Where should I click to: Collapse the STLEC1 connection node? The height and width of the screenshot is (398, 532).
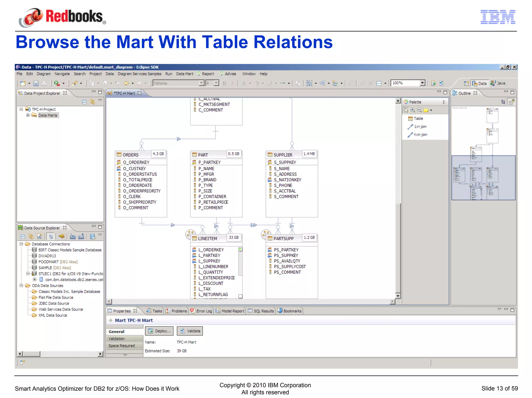click(x=28, y=273)
